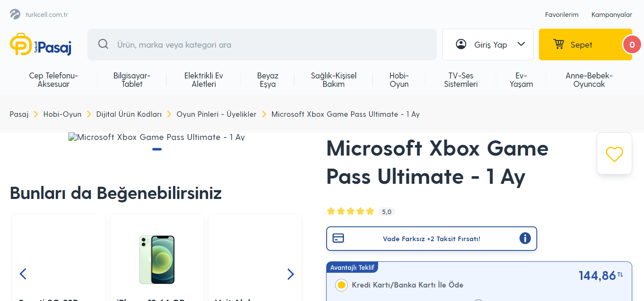
Task: Open Ev-Yaşam category menu
Action: [521, 80]
